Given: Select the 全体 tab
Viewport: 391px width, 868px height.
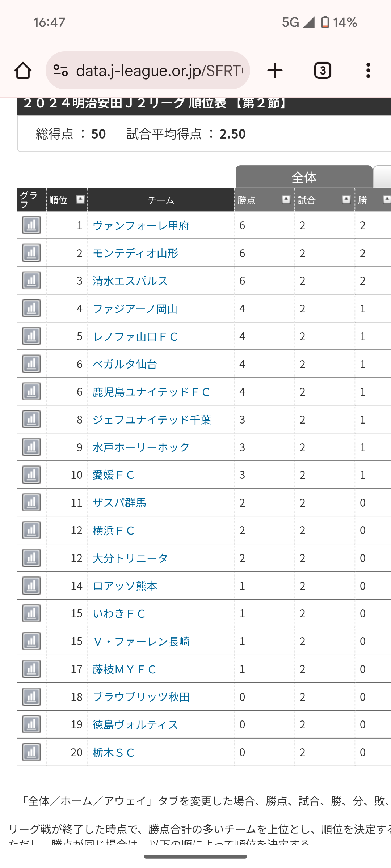Looking at the screenshot, I should coord(304,177).
